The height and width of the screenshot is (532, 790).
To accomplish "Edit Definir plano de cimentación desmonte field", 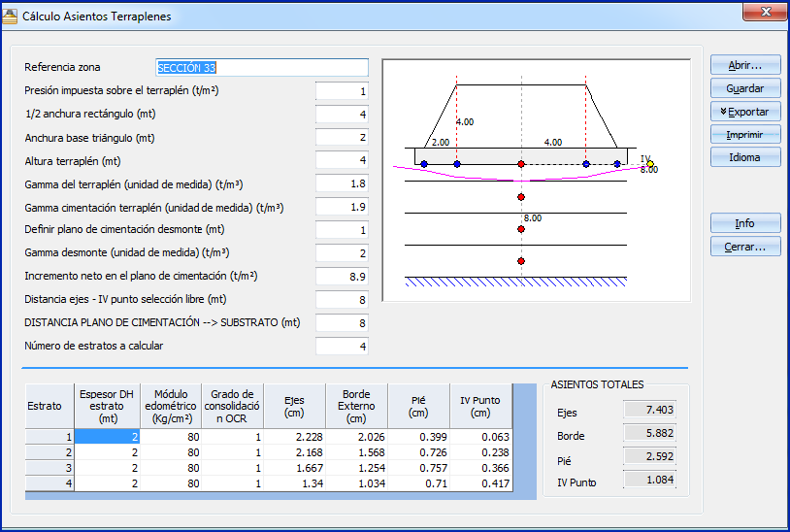I will (x=342, y=230).
